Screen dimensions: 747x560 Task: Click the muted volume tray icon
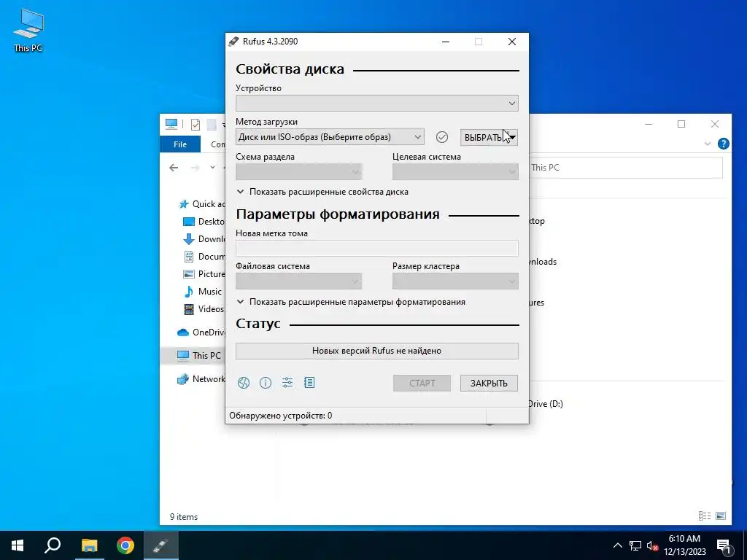pyautogui.click(x=652, y=545)
